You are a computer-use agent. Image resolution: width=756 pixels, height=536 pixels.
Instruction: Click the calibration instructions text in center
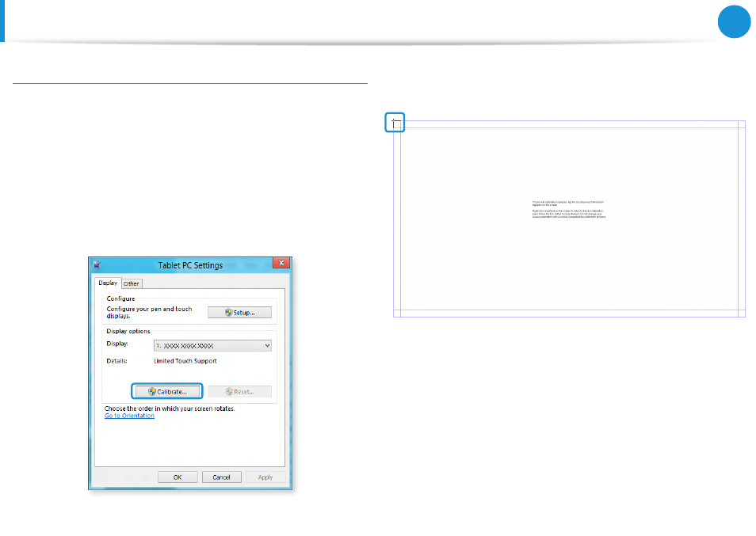point(567,210)
